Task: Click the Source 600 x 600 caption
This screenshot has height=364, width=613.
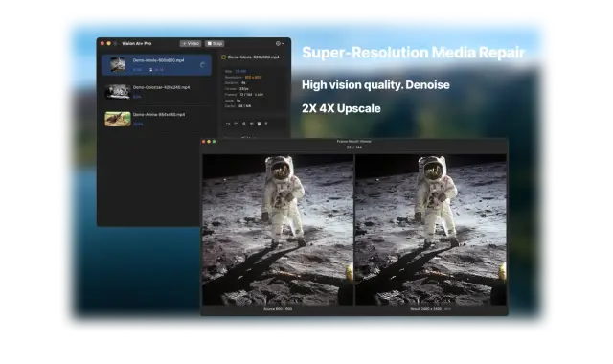Action: pyautogui.click(x=278, y=309)
